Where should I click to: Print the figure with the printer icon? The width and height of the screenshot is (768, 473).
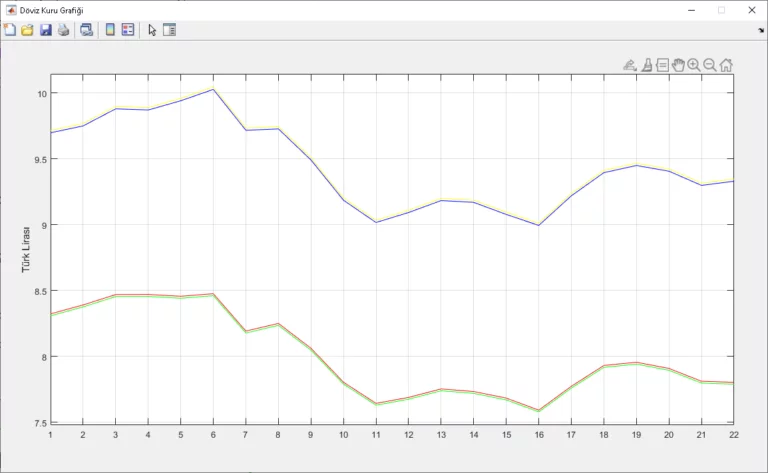[63, 30]
